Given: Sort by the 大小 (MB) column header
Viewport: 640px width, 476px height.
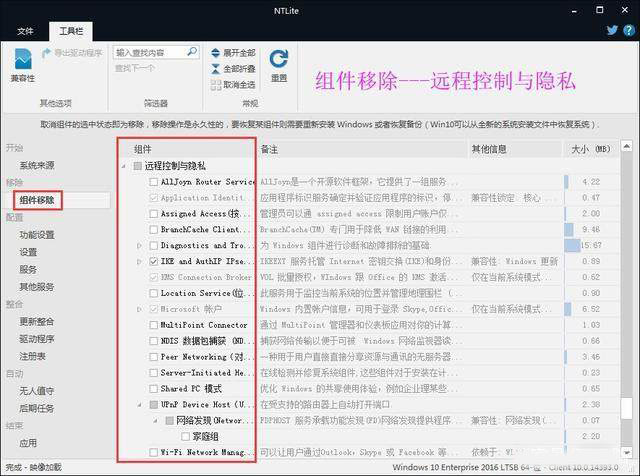Looking at the screenshot, I should coord(591,149).
